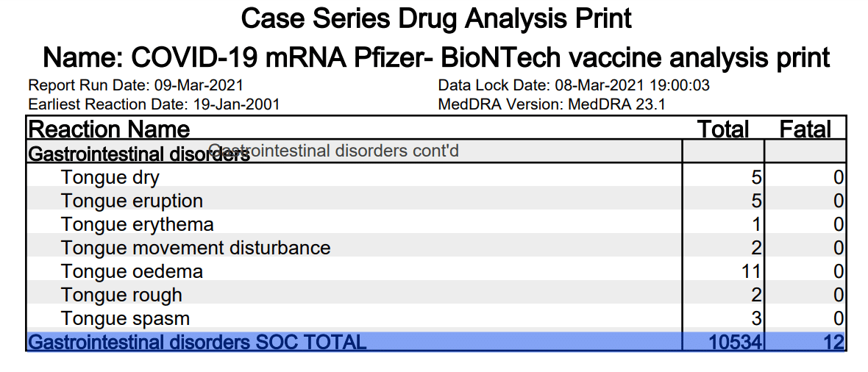Click the Tongue oedema total value 11

coord(750,271)
